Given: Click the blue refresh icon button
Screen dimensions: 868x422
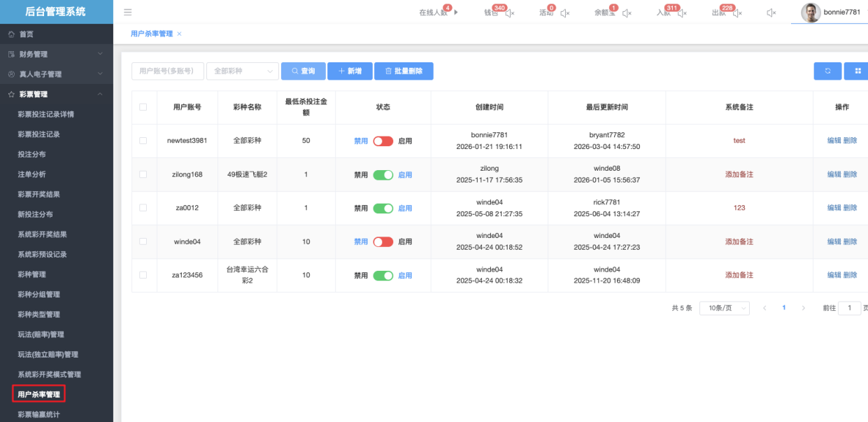Looking at the screenshot, I should [x=827, y=71].
